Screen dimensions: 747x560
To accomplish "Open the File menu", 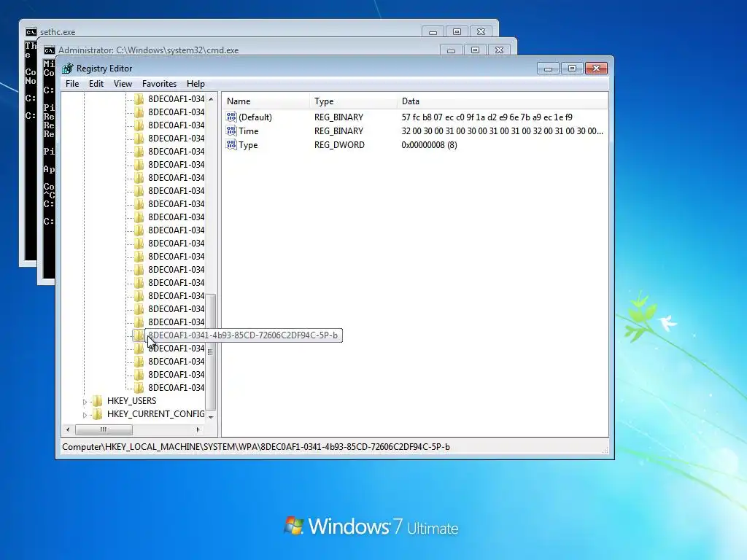I will tap(72, 84).
